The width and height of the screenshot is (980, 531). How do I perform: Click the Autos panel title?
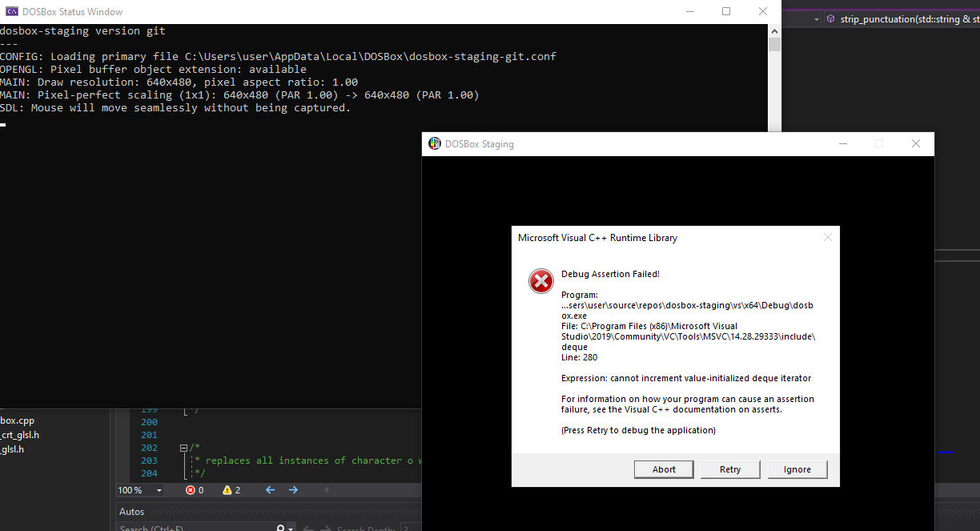(x=132, y=512)
